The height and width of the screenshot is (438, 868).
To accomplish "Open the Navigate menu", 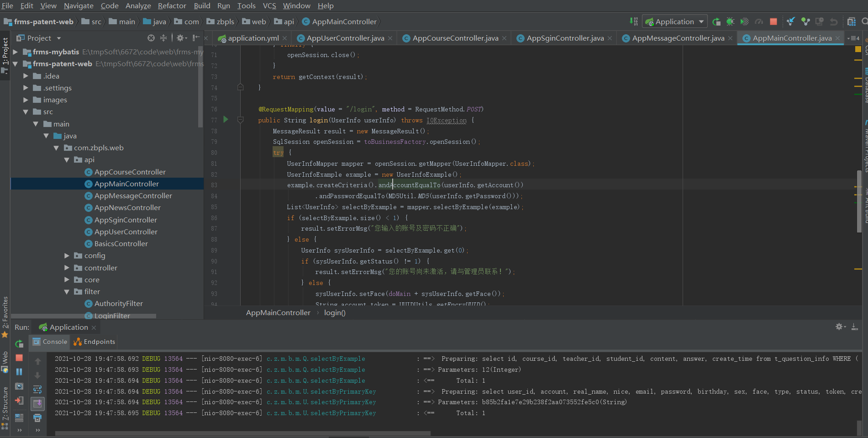I will (x=79, y=5).
